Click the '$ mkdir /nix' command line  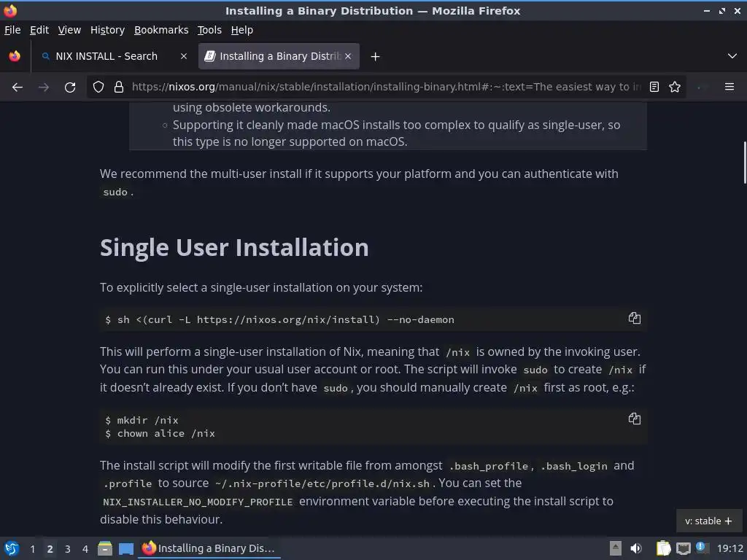click(142, 421)
